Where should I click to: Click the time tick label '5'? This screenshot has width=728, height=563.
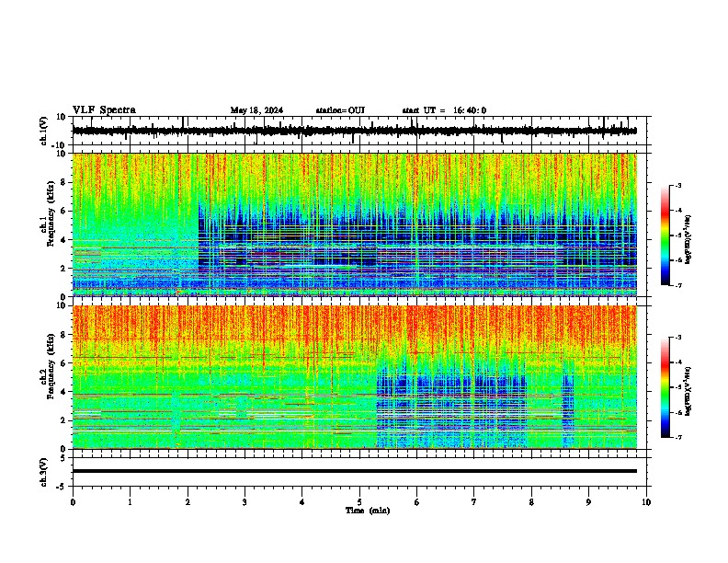click(x=359, y=502)
